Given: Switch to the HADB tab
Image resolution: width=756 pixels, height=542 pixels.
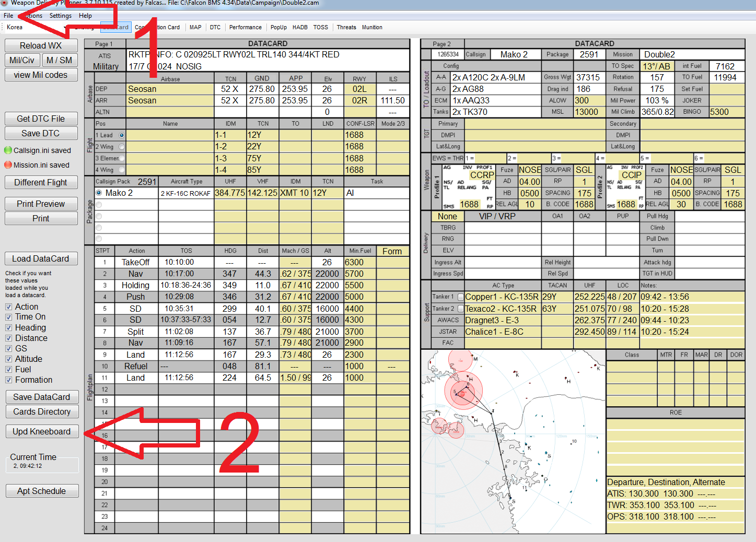Looking at the screenshot, I should [300, 27].
